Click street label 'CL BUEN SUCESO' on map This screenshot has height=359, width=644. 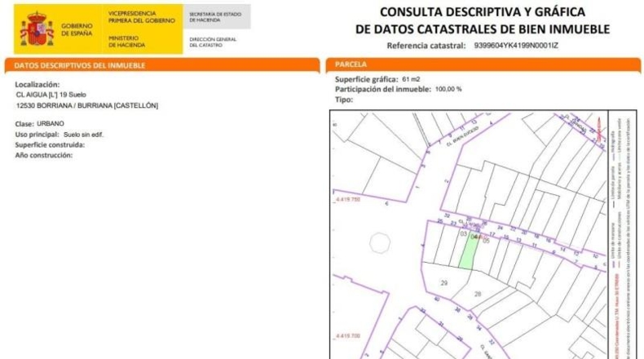coord(462,136)
